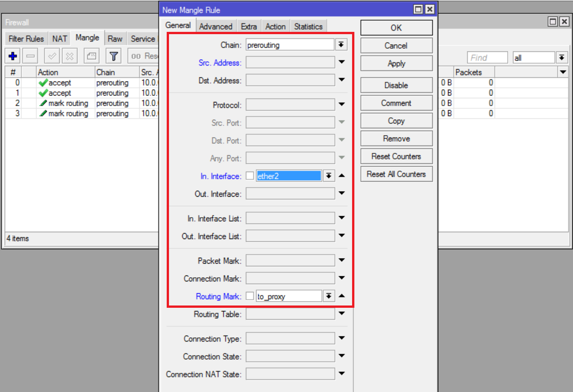Open the In. Interface dropdown list
This screenshot has width=573, height=392.
(x=328, y=176)
